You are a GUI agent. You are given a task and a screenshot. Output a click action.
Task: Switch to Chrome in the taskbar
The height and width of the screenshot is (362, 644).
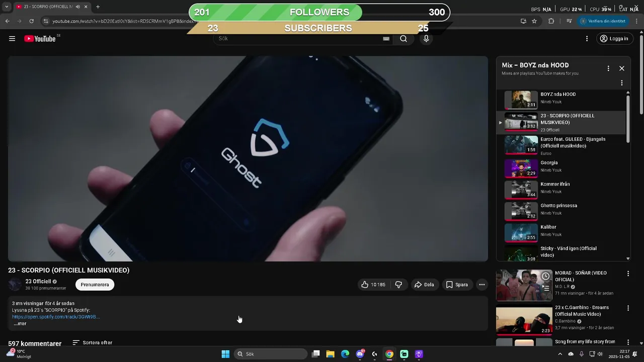[389, 354]
